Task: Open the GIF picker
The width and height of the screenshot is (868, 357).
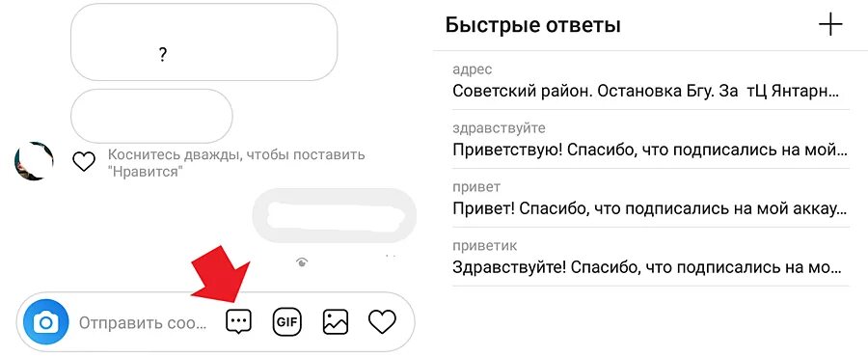Action: 287,321
